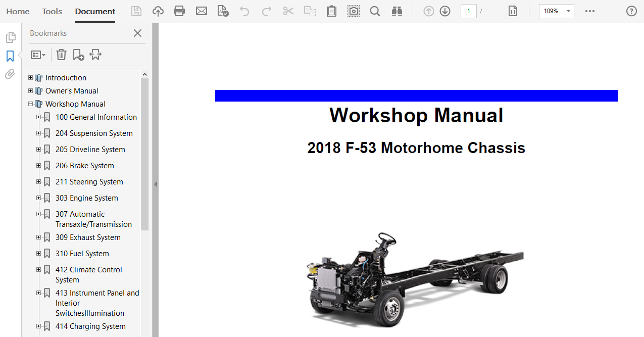Collapse the Workshop Manual bookmark tree
The width and height of the screenshot is (644, 337).
[x=31, y=104]
